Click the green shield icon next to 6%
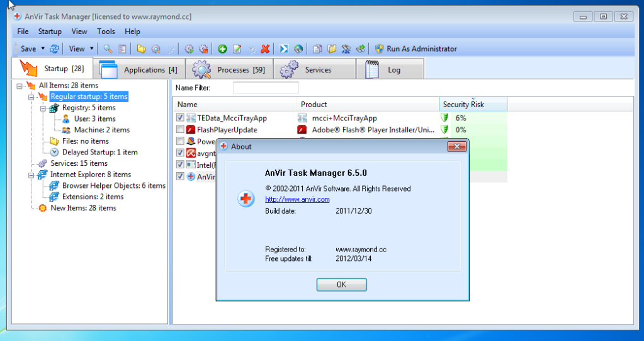 tap(444, 118)
